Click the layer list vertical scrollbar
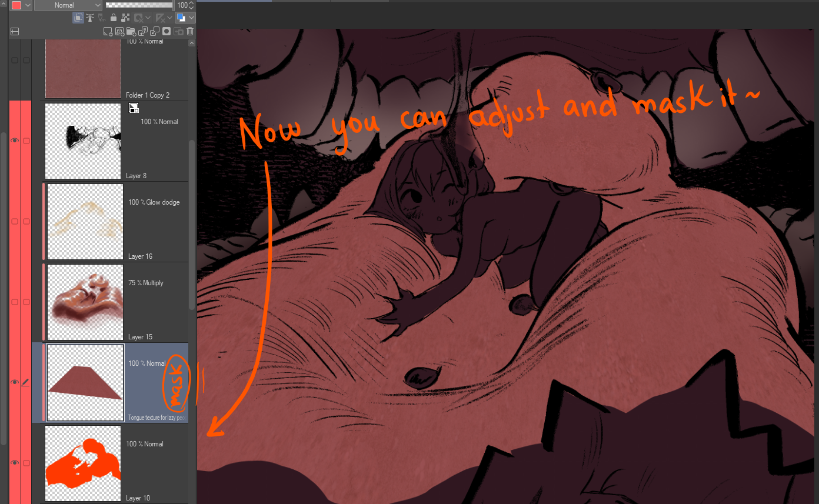This screenshot has height=504, width=819. [192, 225]
